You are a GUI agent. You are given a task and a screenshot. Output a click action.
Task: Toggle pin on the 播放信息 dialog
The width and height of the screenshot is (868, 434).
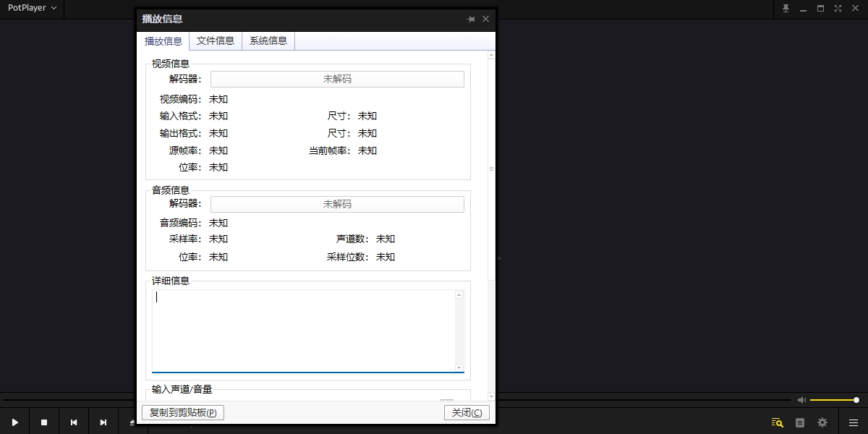(470, 20)
